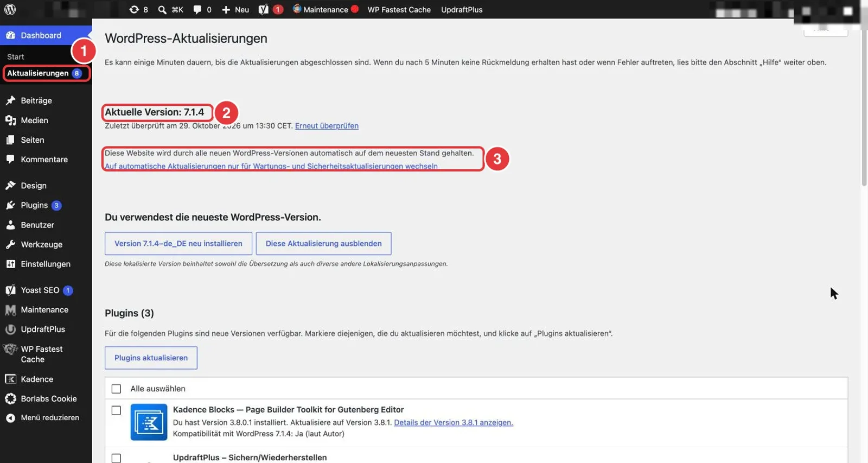Switch to maintenance and security updates only link

click(x=271, y=166)
